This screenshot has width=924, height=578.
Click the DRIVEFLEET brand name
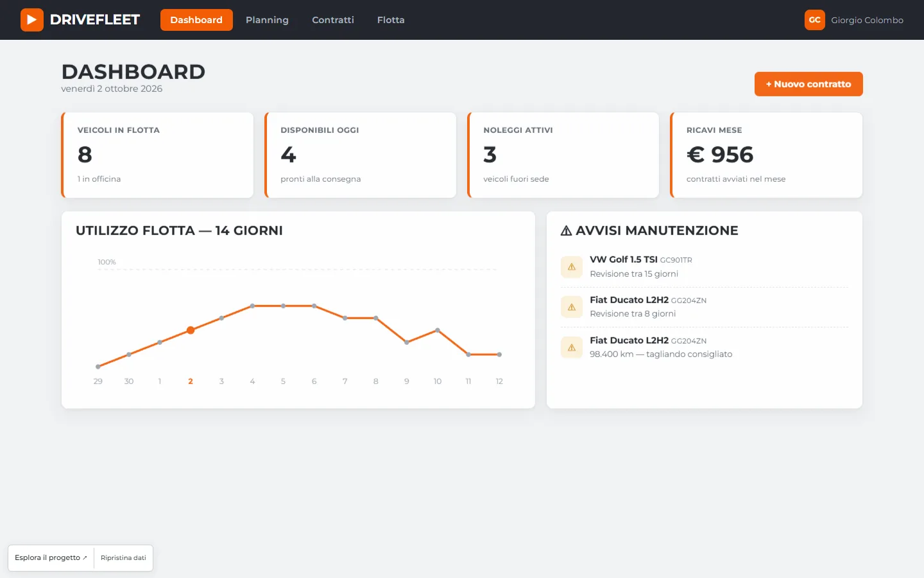[95, 20]
